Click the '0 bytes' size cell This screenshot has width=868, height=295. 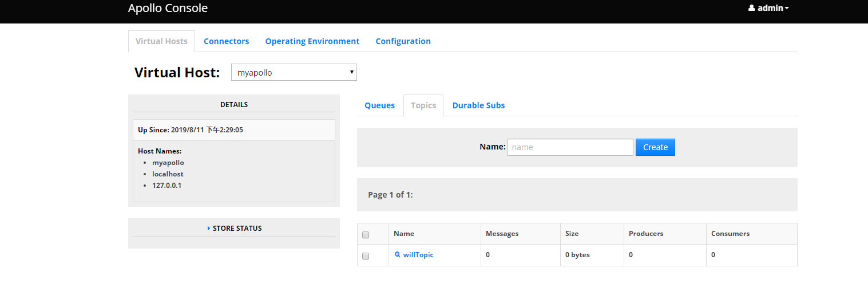(577, 255)
